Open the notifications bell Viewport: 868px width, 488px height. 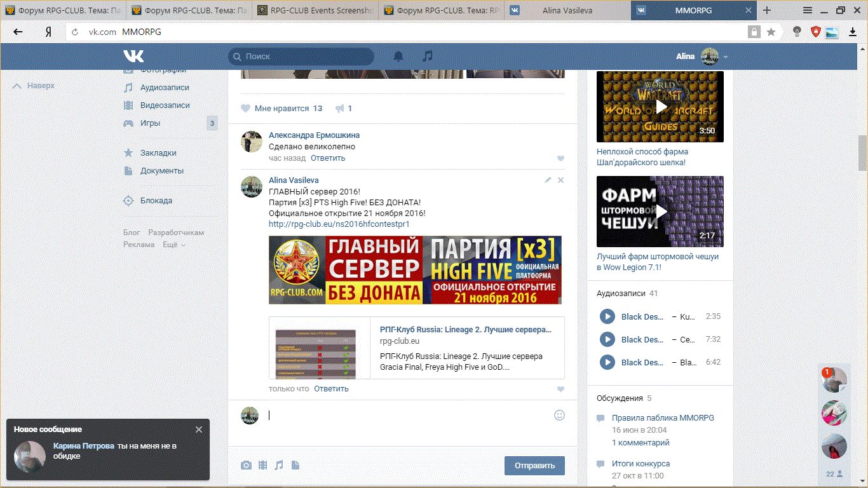(398, 57)
